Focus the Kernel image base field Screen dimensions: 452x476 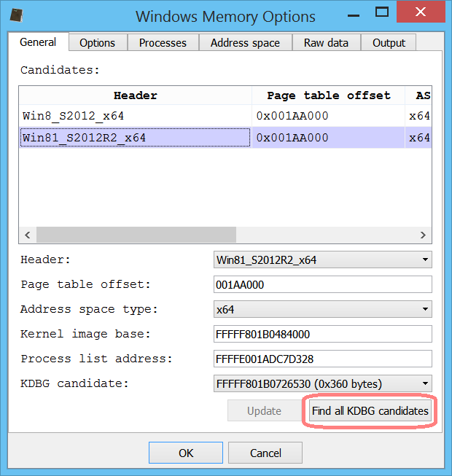pyautogui.click(x=323, y=334)
